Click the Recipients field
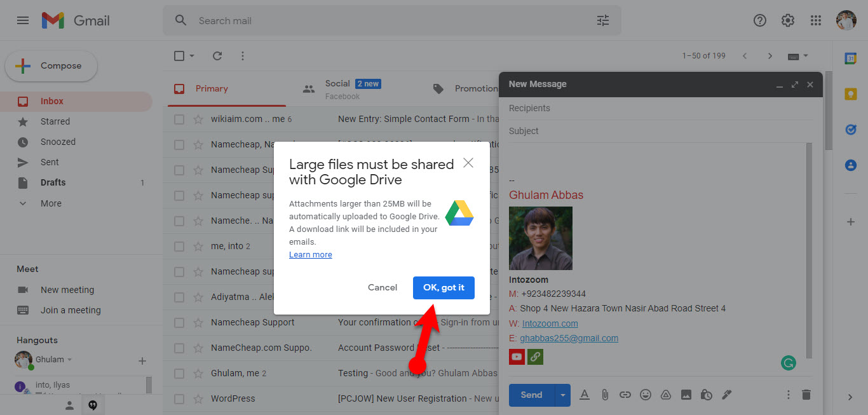 click(x=661, y=108)
